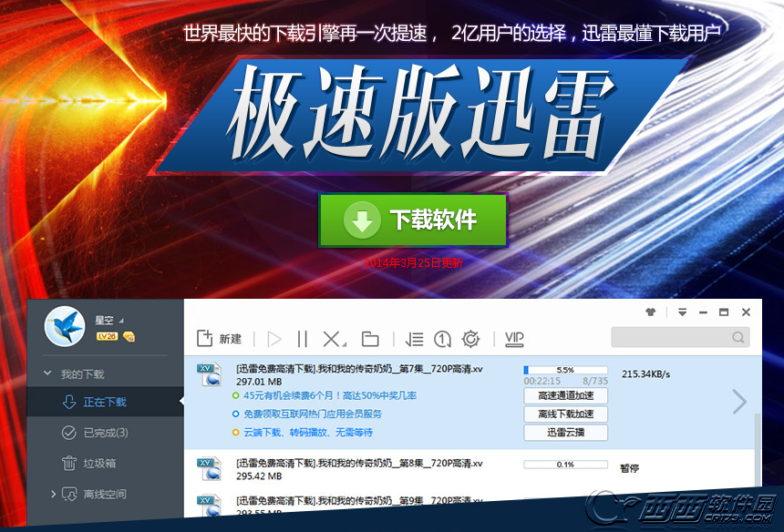
Task: Select the 第9集 720P高清 file row
Action: pyautogui.click(x=359, y=500)
